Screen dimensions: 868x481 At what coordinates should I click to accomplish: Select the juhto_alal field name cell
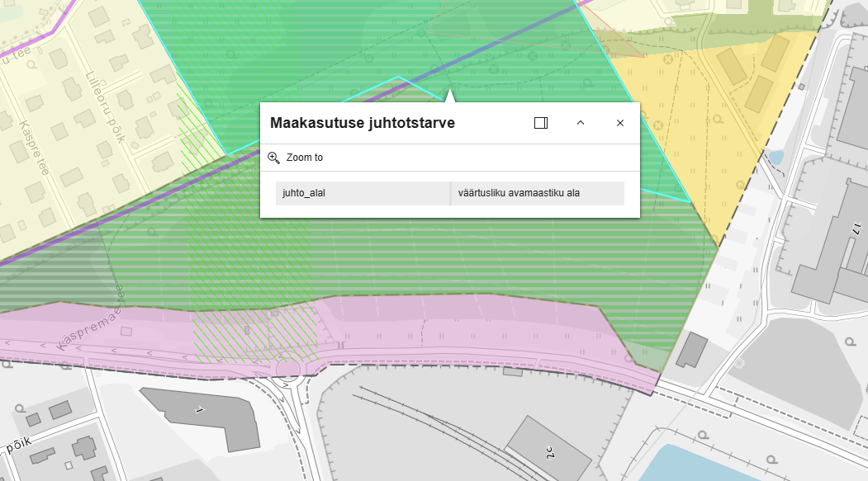point(363,193)
